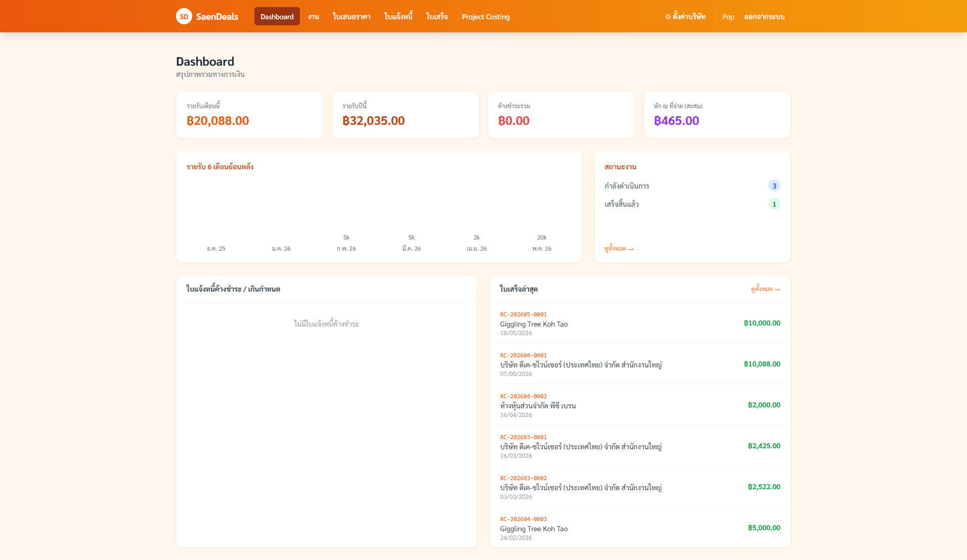Click the พ.ค. 26 chart month label
967x560 pixels.
pos(542,249)
